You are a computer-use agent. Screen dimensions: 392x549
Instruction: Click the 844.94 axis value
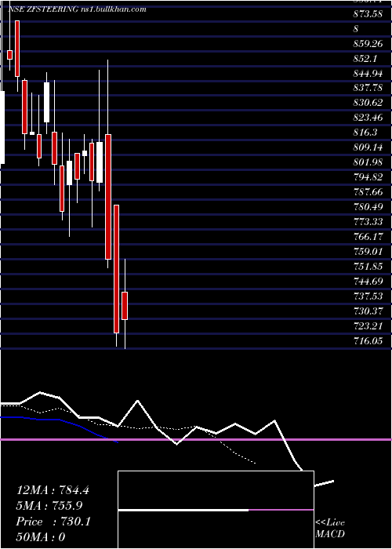point(368,73)
